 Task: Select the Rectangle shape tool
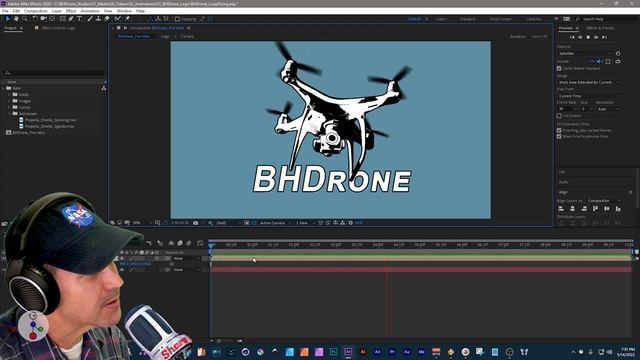(x=62, y=19)
